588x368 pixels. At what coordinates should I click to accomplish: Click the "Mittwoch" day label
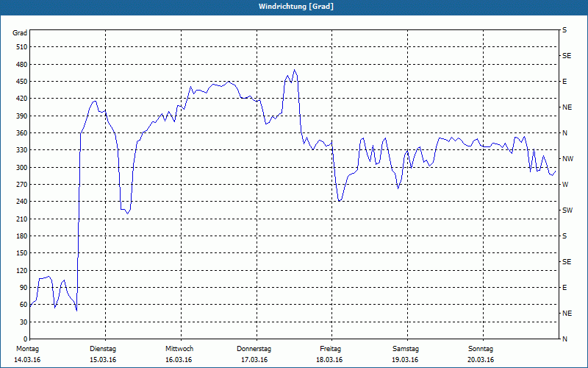[x=179, y=349]
